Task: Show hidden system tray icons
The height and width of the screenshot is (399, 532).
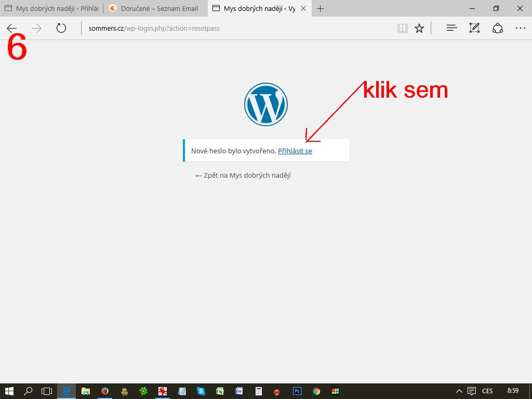Action: (x=459, y=391)
